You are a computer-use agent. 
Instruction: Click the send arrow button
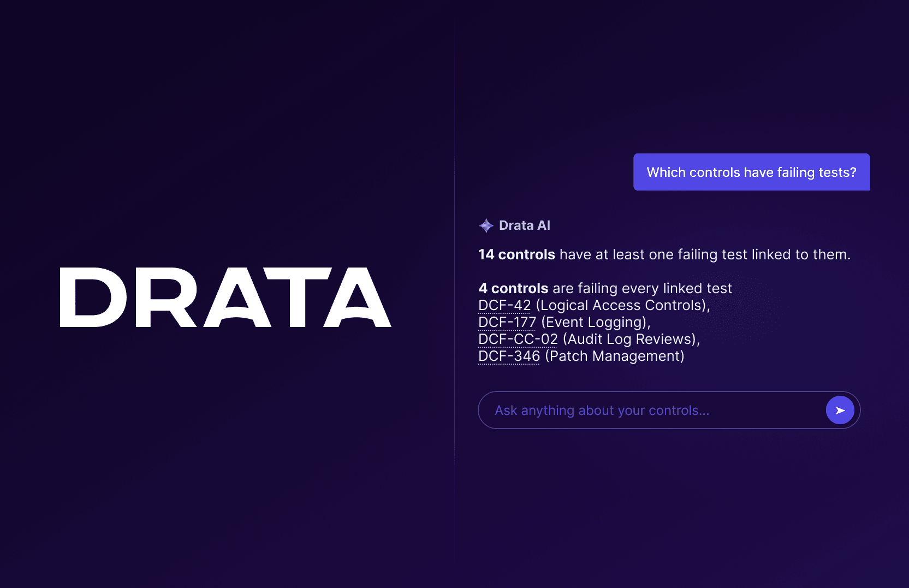pyautogui.click(x=840, y=410)
